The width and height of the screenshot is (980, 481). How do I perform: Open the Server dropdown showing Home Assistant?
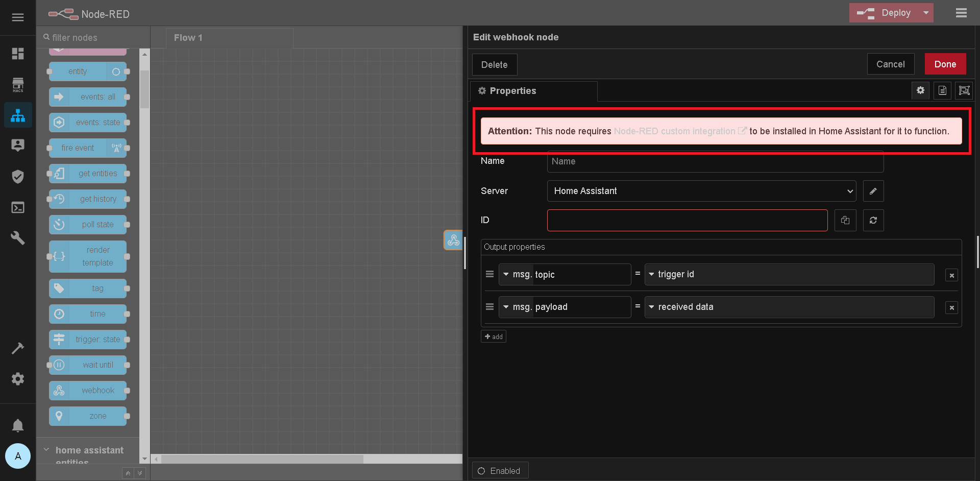702,191
